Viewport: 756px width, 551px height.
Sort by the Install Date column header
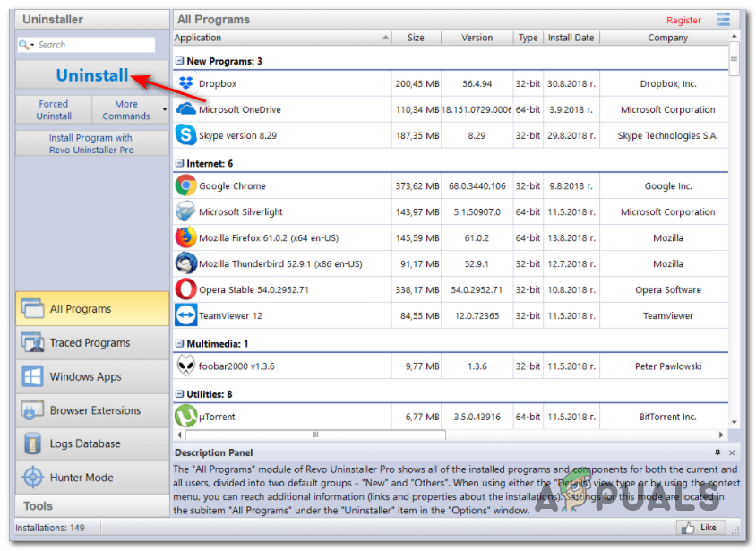tap(571, 38)
